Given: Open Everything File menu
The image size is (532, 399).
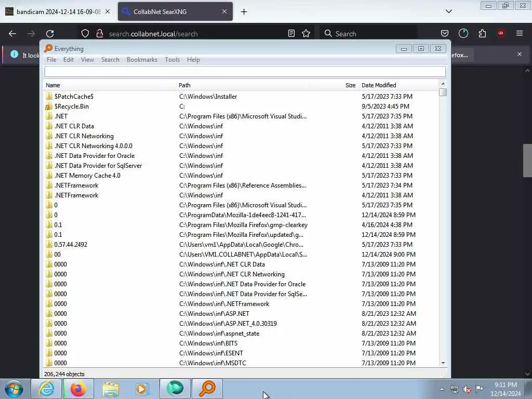Looking at the screenshot, I should pos(51,60).
